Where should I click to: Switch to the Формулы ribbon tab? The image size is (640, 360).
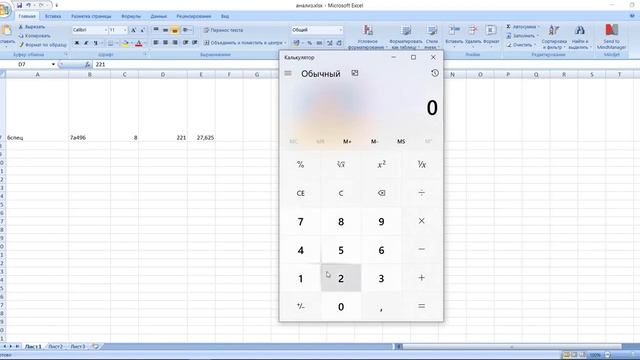(x=131, y=16)
